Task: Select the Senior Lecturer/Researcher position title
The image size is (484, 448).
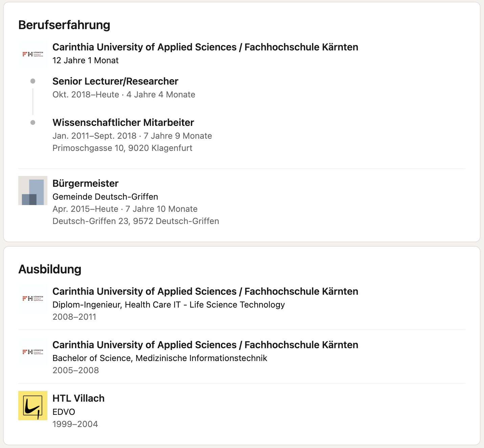Action: pos(115,81)
